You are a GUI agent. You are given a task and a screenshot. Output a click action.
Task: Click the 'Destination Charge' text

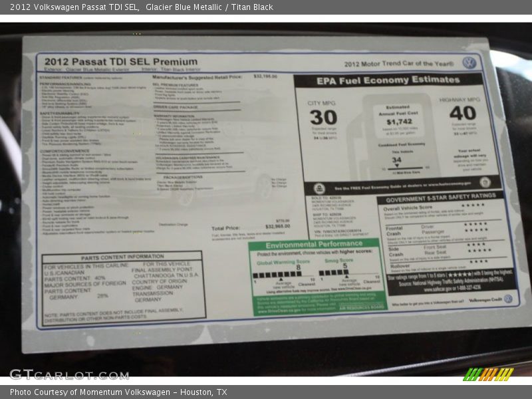pyautogui.click(x=173, y=225)
